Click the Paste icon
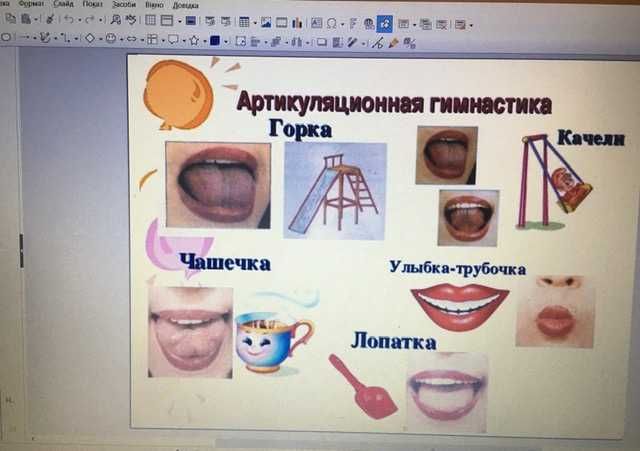This screenshot has width=640, height=451. (26, 19)
